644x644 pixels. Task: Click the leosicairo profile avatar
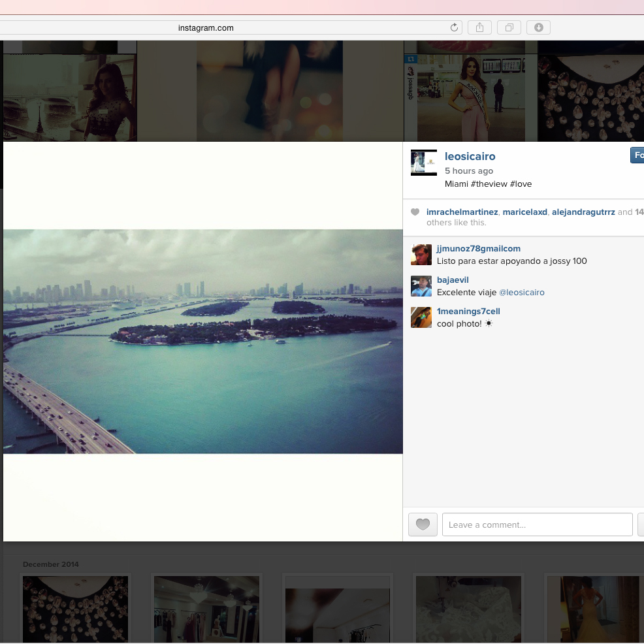click(424, 163)
